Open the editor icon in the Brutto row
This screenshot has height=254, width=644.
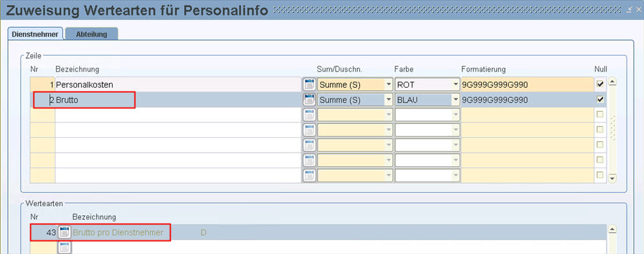tap(309, 100)
